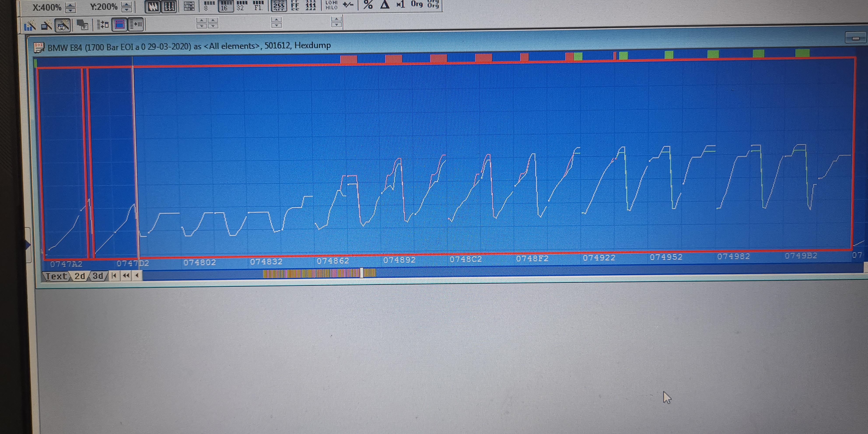Switch to 8 bit data width
Screen dimensions: 868x434
point(209,6)
